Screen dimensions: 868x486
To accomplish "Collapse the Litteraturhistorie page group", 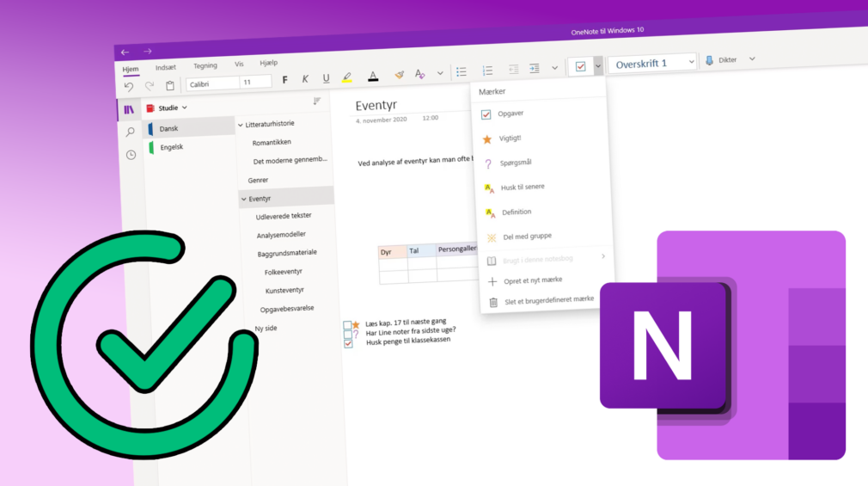I will pyautogui.click(x=241, y=126).
